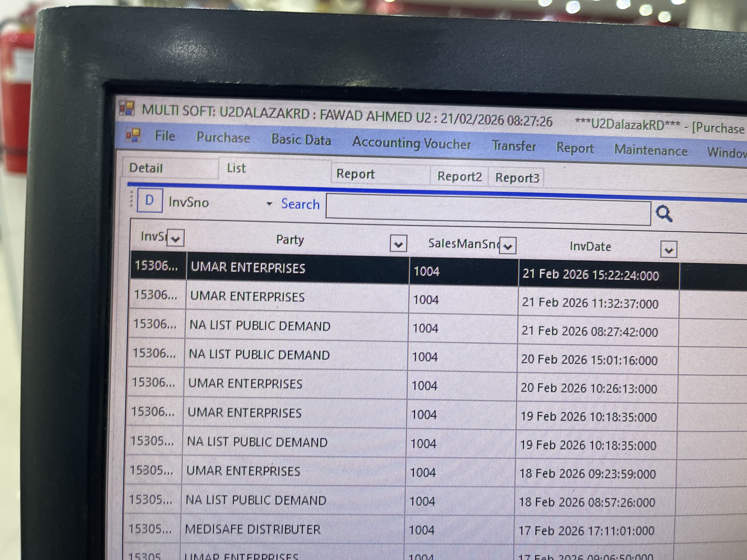Switch to the Detail tab

click(146, 168)
